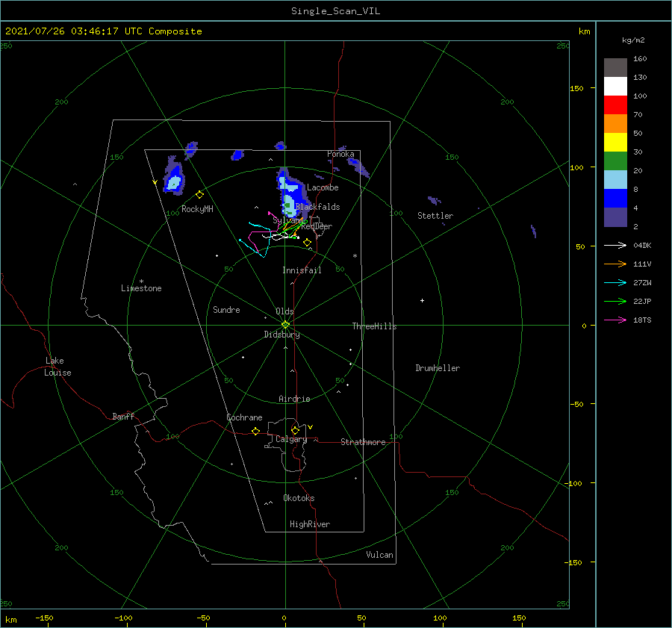Click the Lacombe town label
Image resolution: width=672 pixels, height=628 pixels.
pos(323,187)
